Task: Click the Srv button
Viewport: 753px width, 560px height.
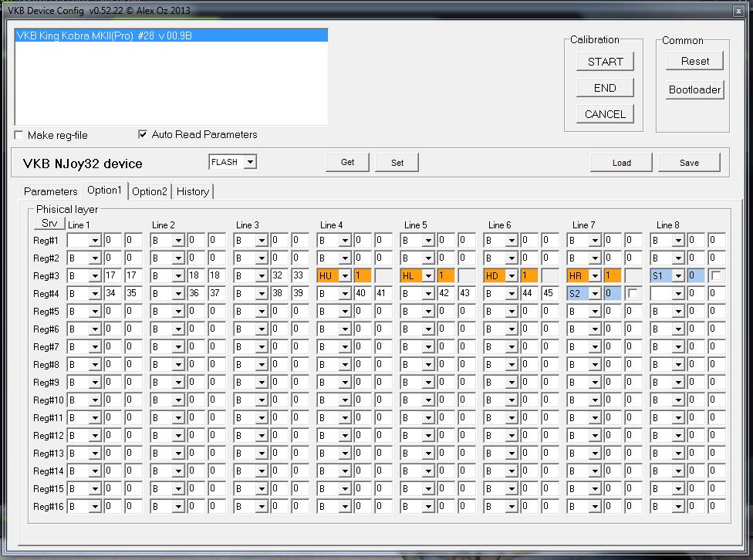Action: tap(49, 223)
